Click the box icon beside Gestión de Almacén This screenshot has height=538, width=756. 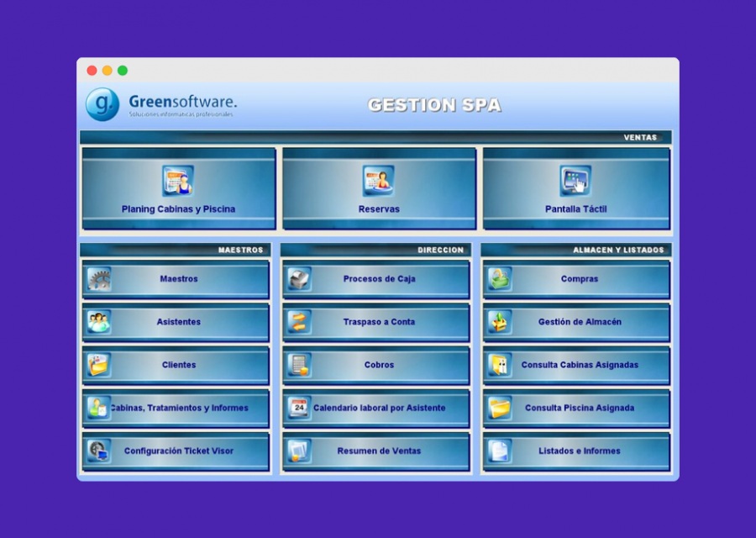[x=500, y=322]
